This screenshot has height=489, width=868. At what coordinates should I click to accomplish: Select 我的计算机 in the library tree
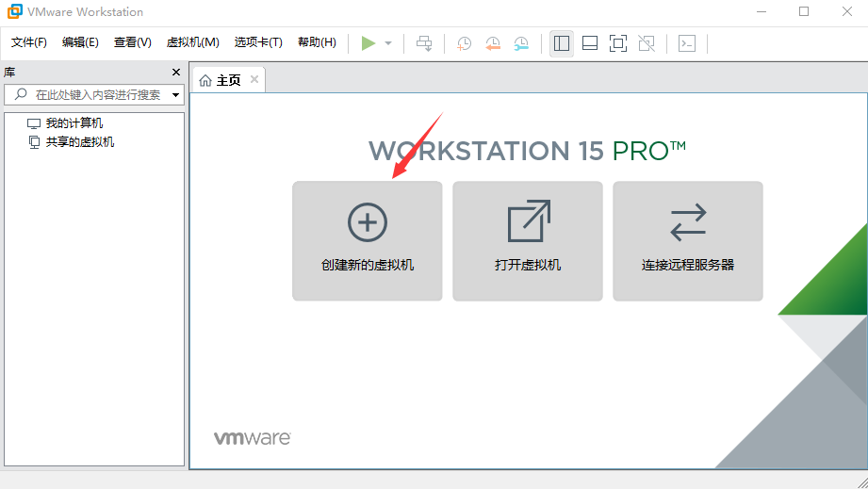(x=74, y=122)
